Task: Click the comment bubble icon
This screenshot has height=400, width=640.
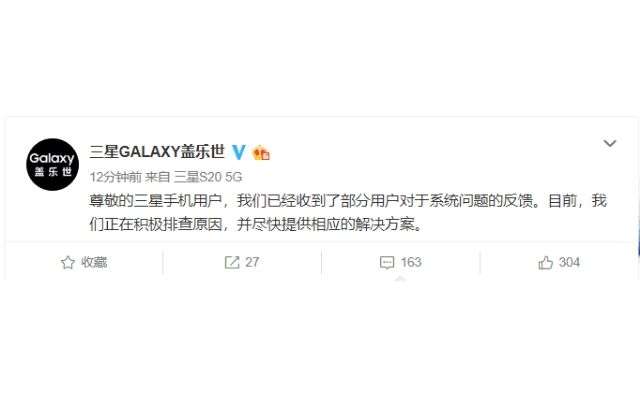Action: click(x=387, y=262)
